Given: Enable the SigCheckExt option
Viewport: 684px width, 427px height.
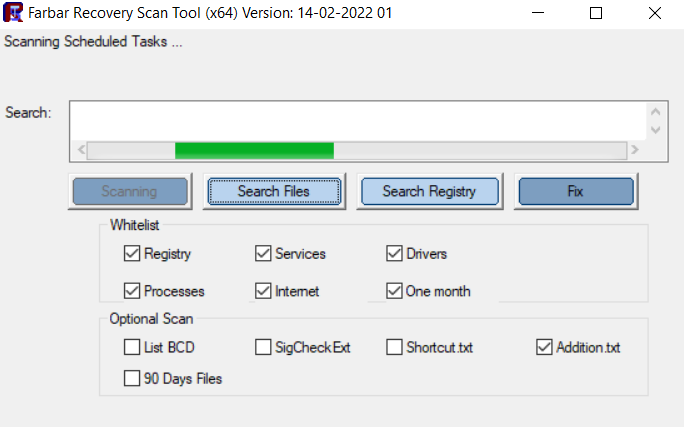Looking at the screenshot, I should pyautogui.click(x=263, y=347).
